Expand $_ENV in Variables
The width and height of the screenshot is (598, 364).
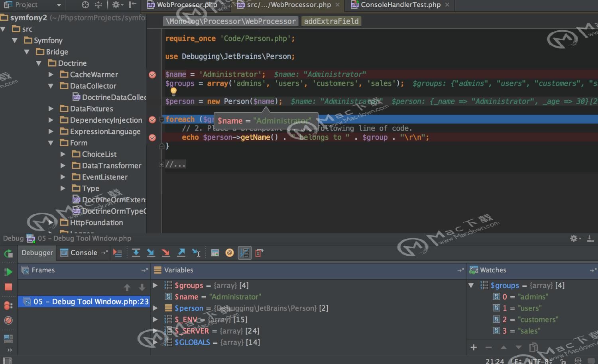155,319
